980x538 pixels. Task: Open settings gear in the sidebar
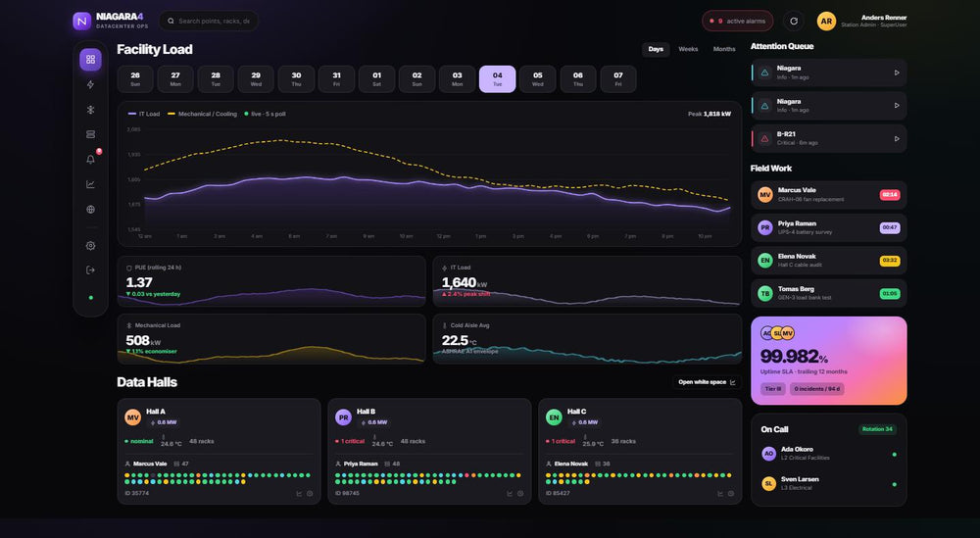tap(90, 246)
